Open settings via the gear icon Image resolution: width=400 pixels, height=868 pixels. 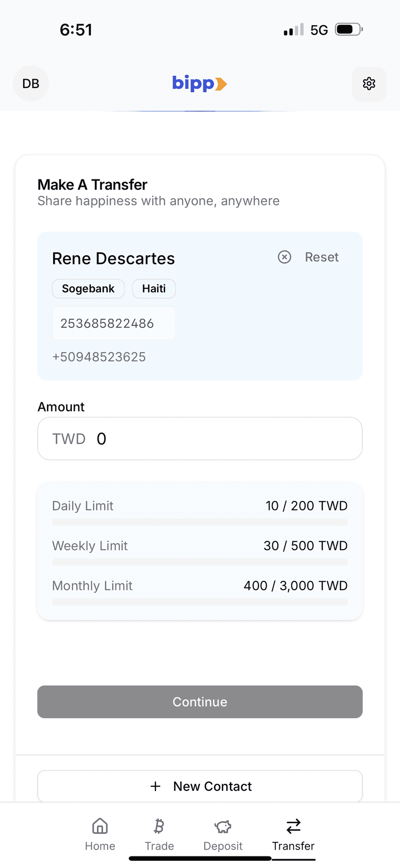tap(369, 83)
